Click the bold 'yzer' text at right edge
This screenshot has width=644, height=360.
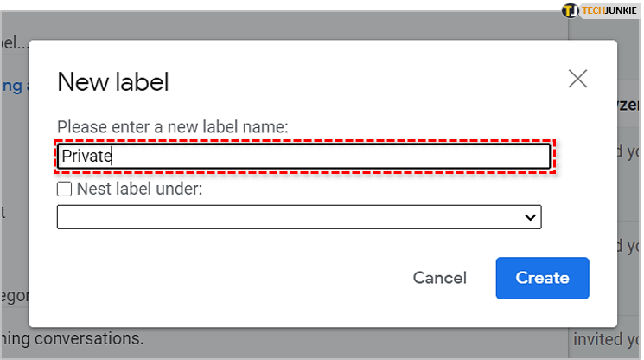629,106
